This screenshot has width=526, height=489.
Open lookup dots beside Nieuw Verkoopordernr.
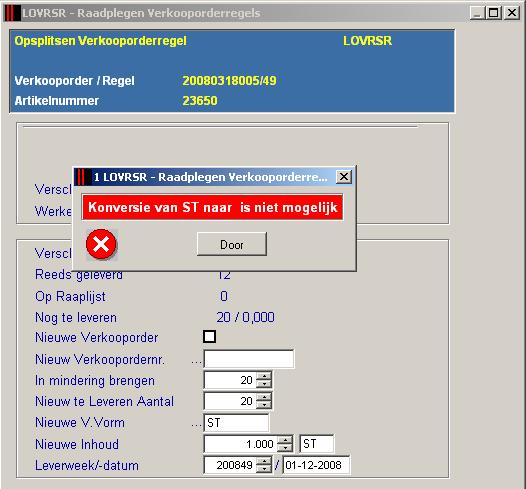pos(197,362)
